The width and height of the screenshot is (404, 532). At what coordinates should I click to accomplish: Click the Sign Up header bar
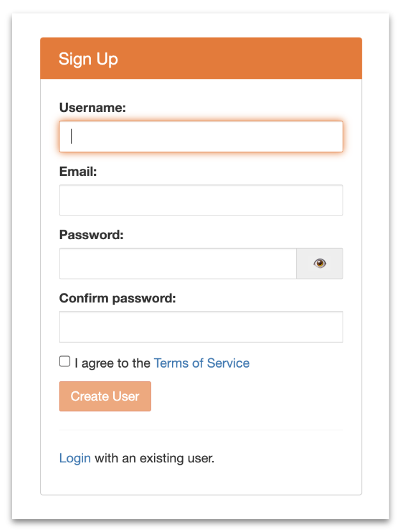(201, 58)
